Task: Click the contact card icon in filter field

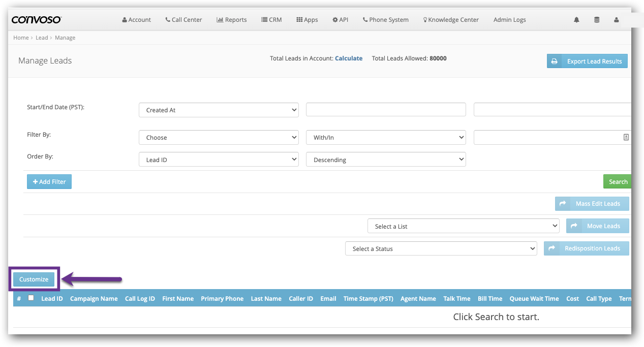Action: click(x=626, y=137)
